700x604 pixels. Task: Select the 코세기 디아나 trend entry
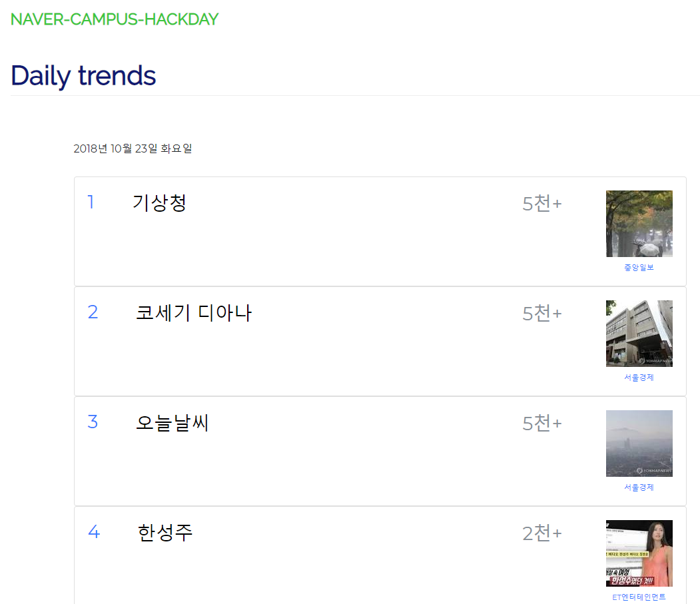point(193,311)
